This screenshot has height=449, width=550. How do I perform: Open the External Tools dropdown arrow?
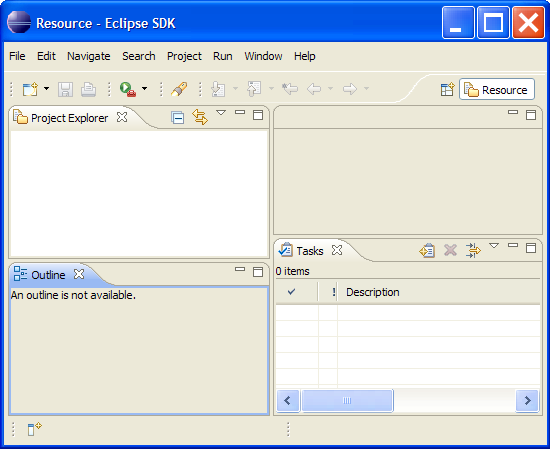(145, 89)
